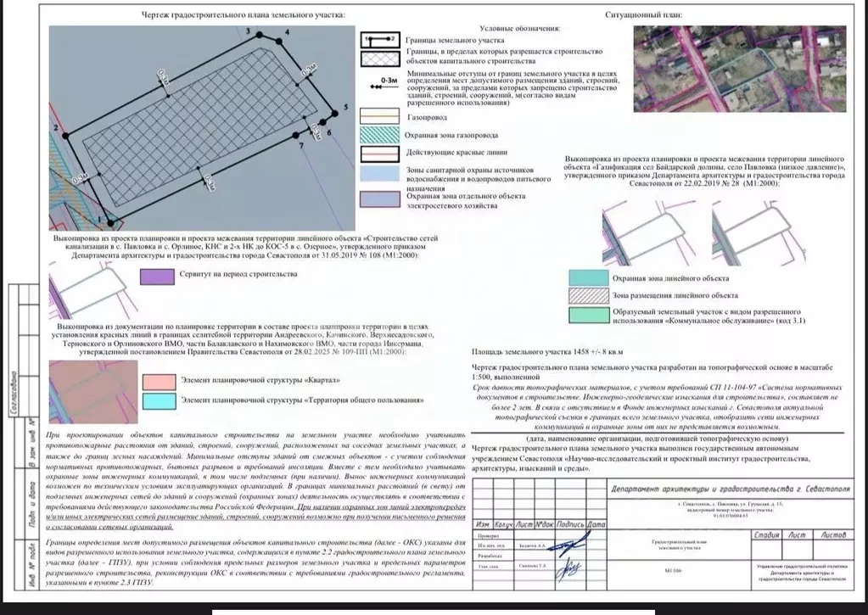
Task: Pick the green «Коммунальное обслуживание» plot swatch
Action: tap(589, 315)
